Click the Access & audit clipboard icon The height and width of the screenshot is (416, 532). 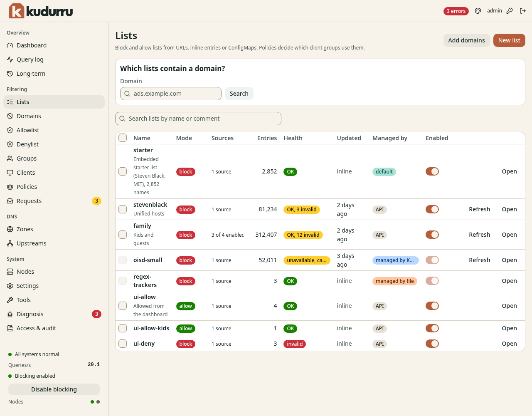tap(10, 328)
